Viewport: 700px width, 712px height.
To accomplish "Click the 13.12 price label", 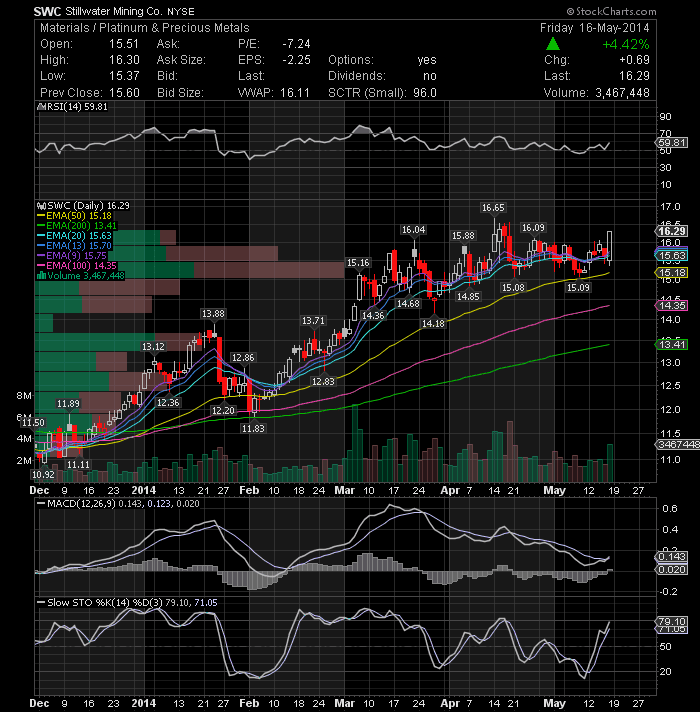I will [x=153, y=346].
